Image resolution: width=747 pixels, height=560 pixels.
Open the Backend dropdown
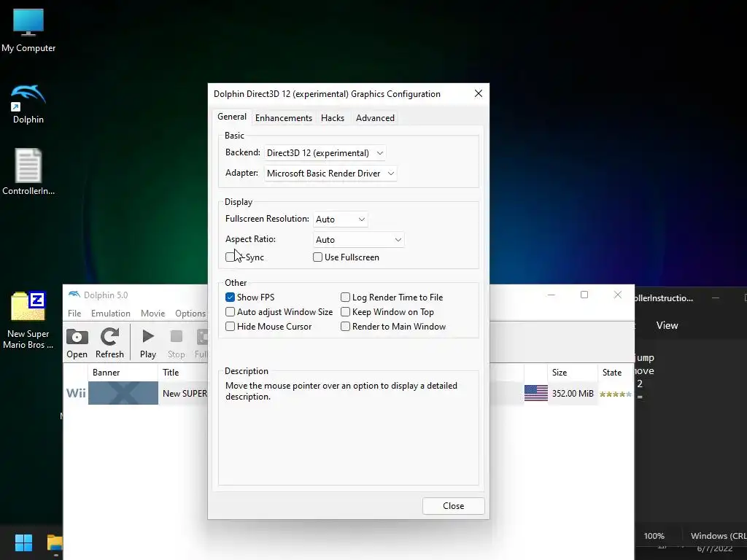click(325, 153)
